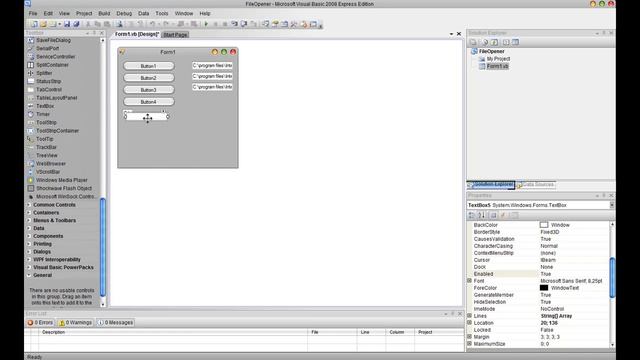Click the Alphabetical sort icon in Properties

tap(482, 215)
